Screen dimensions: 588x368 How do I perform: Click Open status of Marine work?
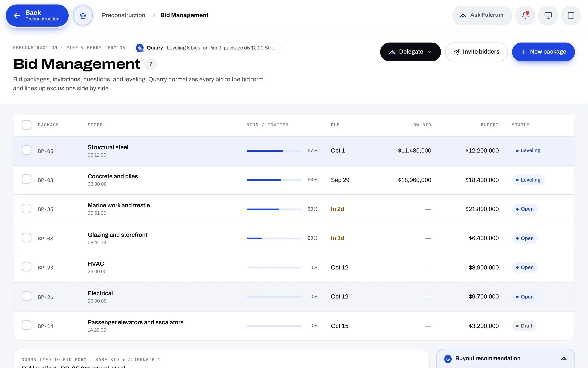(x=525, y=209)
